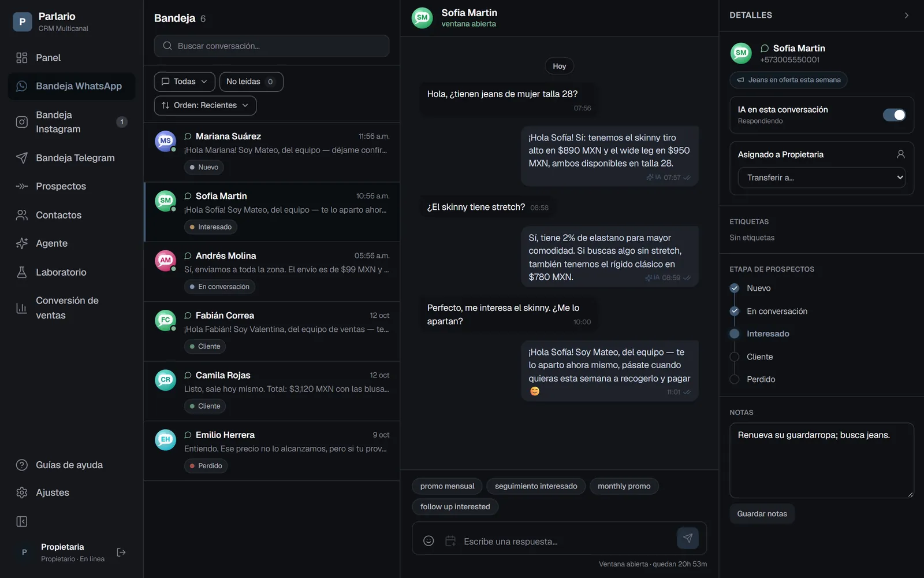The height and width of the screenshot is (578, 924).
Task: Click the Agente sparkle icon
Action: (22, 243)
